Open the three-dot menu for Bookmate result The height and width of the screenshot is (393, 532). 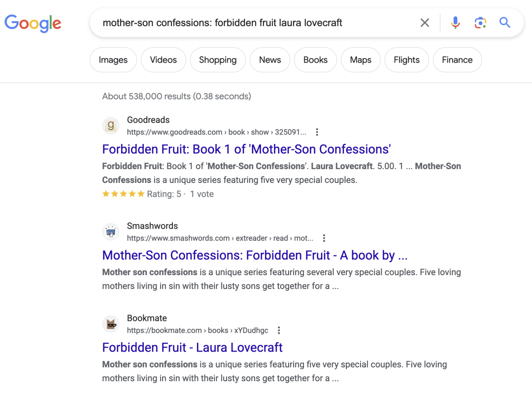click(279, 330)
